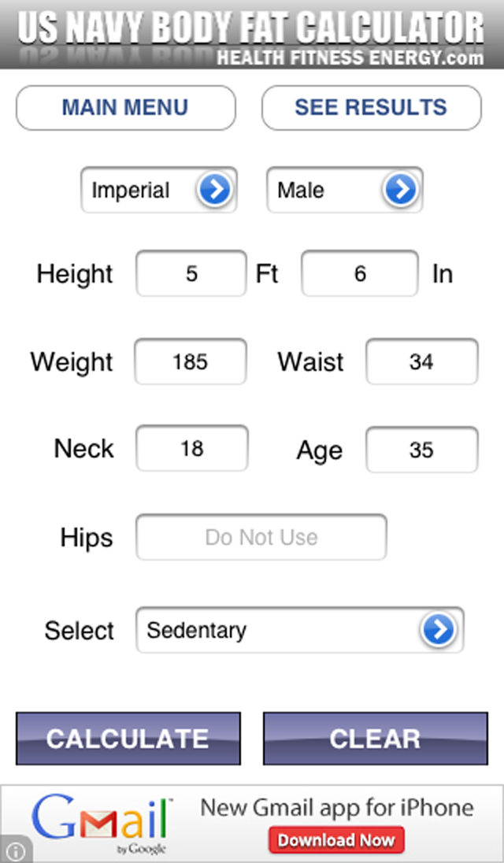This screenshot has width=504, height=863.
Task: Click the blue arrow beside Sedentary
Action: click(x=439, y=630)
